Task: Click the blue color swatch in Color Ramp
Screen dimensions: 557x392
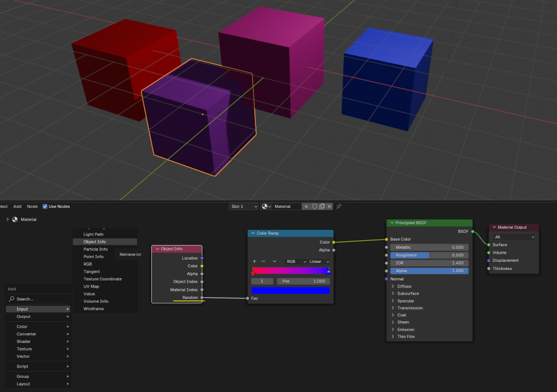Action: pos(290,290)
